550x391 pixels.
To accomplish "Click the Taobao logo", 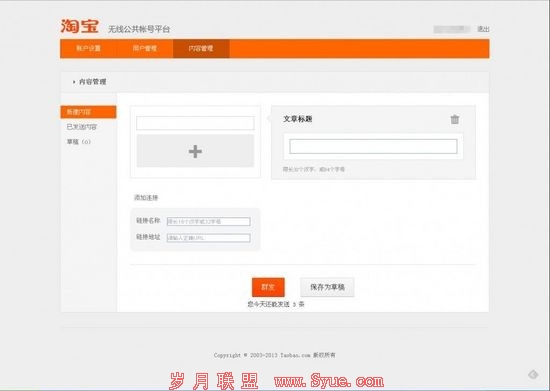I will (80, 26).
